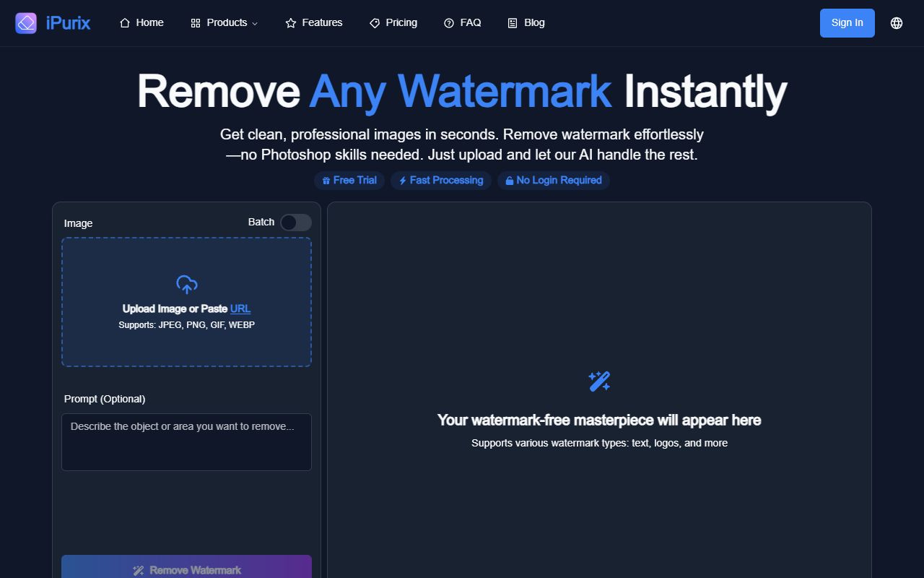Go to Home in the navbar

141,23
